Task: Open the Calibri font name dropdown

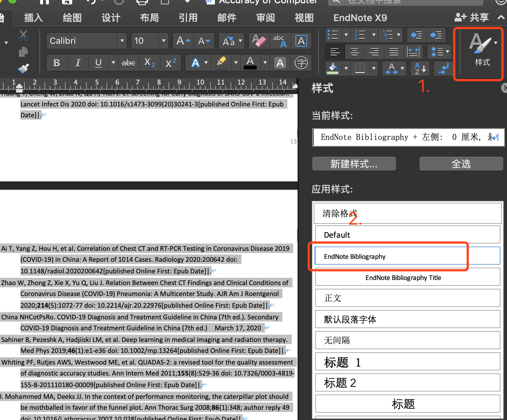Action: [122, 41]
